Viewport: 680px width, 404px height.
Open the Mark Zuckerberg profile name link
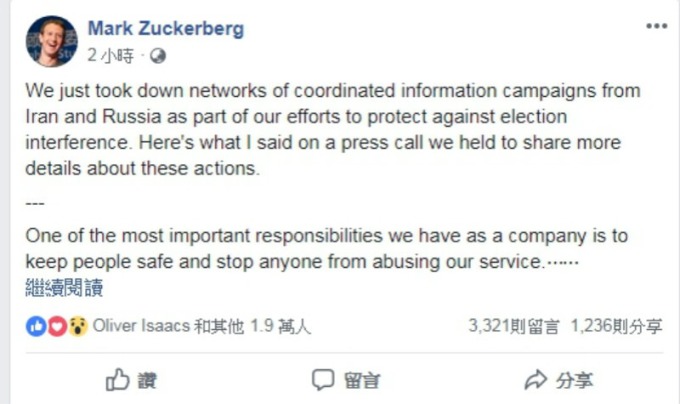[165, 28]
